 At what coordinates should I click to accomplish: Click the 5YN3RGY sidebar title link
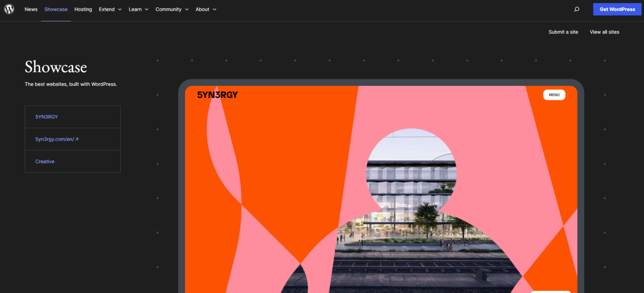tap(47, 117)
